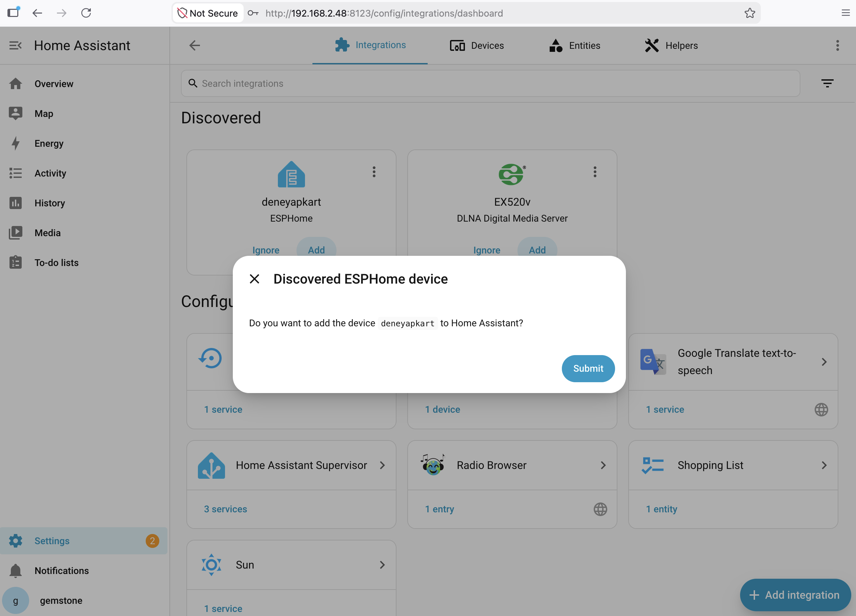
Task: Open EX520v card options menu
Action: click(595, 172)
